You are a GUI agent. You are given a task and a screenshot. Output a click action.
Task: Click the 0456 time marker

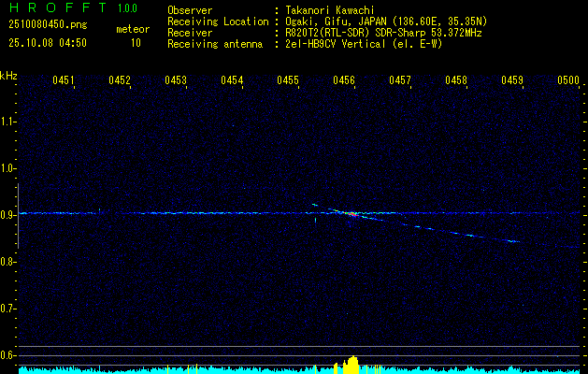344,81
